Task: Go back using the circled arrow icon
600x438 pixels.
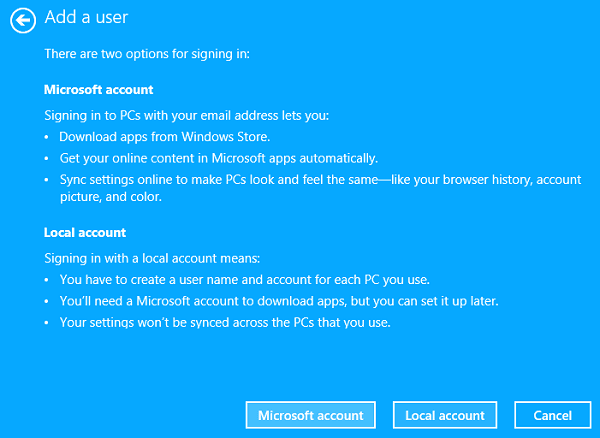Action: pos(23,20)
